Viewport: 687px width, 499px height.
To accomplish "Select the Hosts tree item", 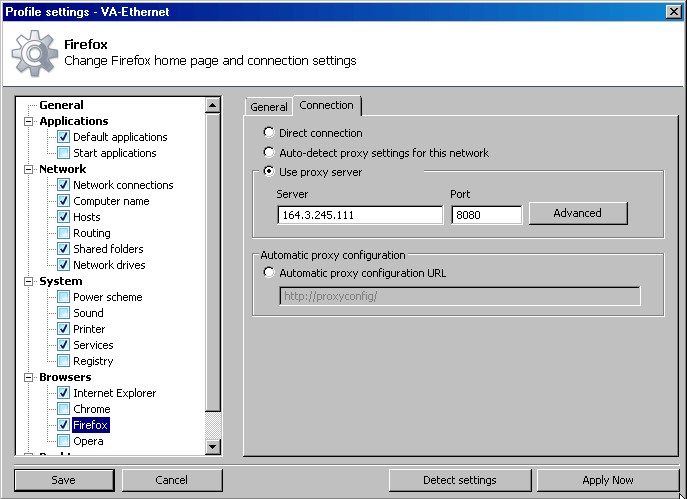I will (87, 217).
